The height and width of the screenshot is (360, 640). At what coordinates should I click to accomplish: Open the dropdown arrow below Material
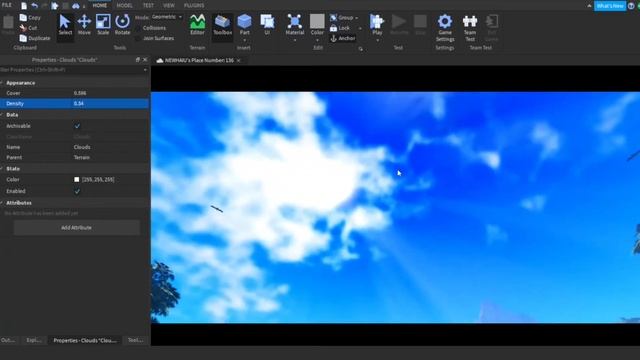pyautogui.click(x=295, y=40)
